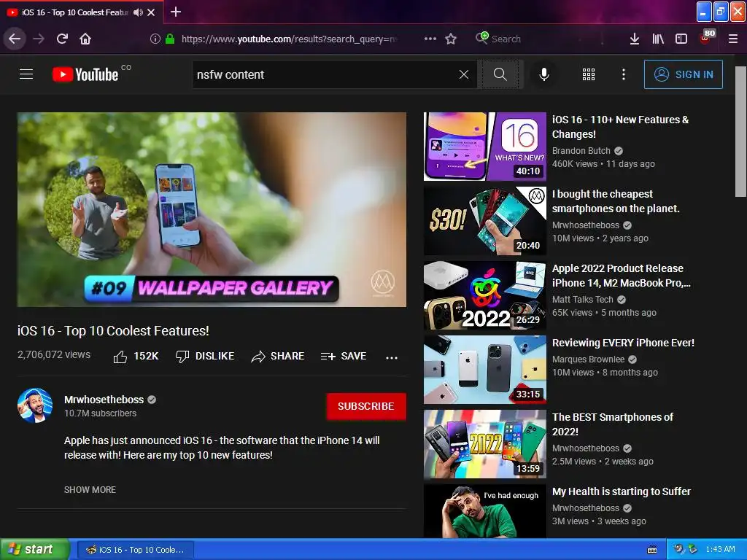
Task: Select iOS 16 taskbar window button
Action: 135,550
